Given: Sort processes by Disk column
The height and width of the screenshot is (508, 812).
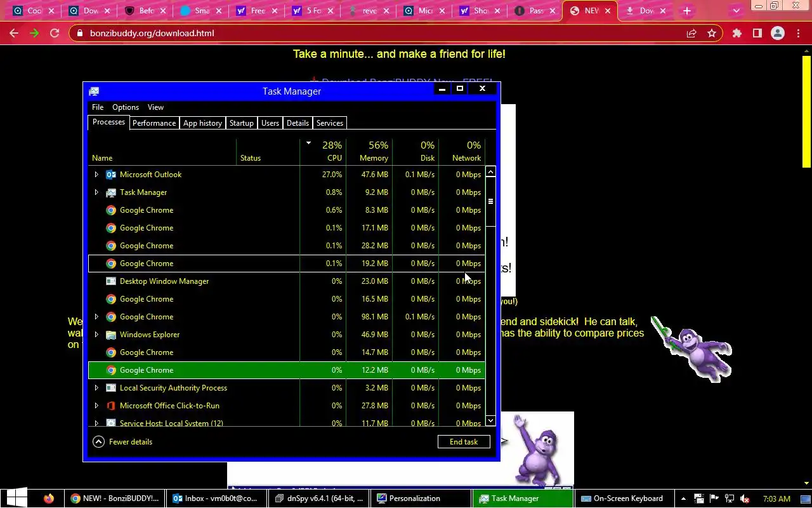Looking at the screenshot, I should [x=416, y=151].
